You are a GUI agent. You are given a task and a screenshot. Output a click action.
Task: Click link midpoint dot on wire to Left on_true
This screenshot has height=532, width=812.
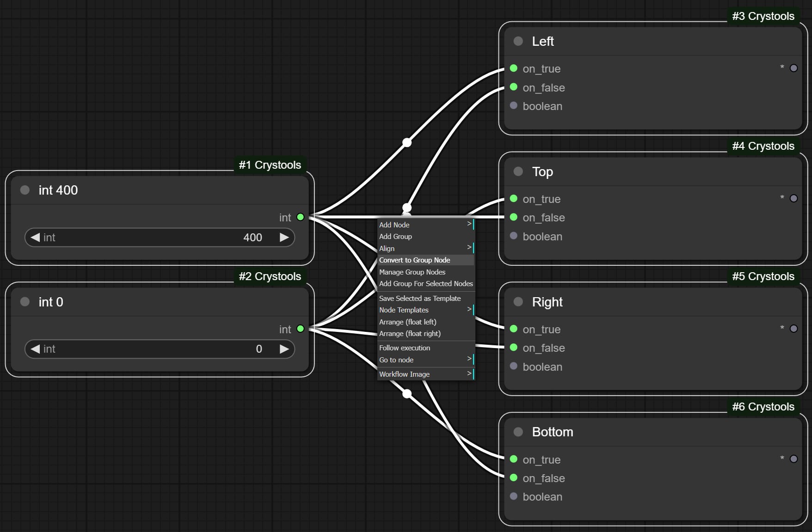tap(407, 142)
